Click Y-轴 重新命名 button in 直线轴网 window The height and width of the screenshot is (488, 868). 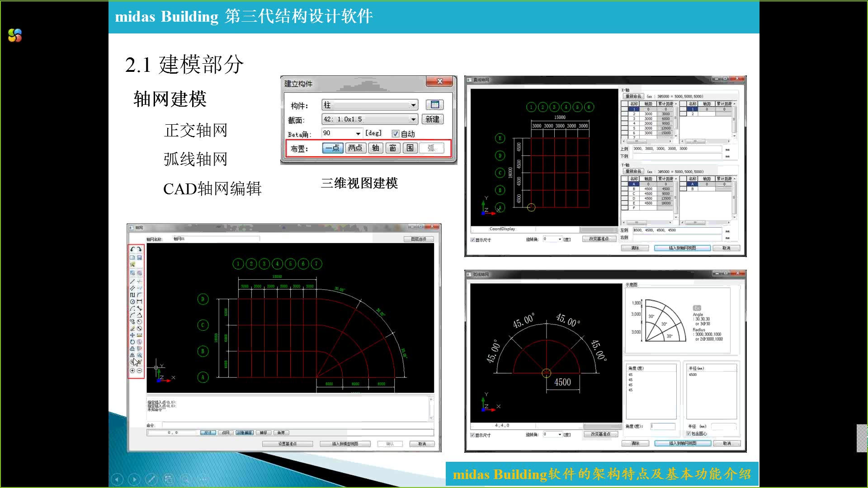click(x=633, y=171)
